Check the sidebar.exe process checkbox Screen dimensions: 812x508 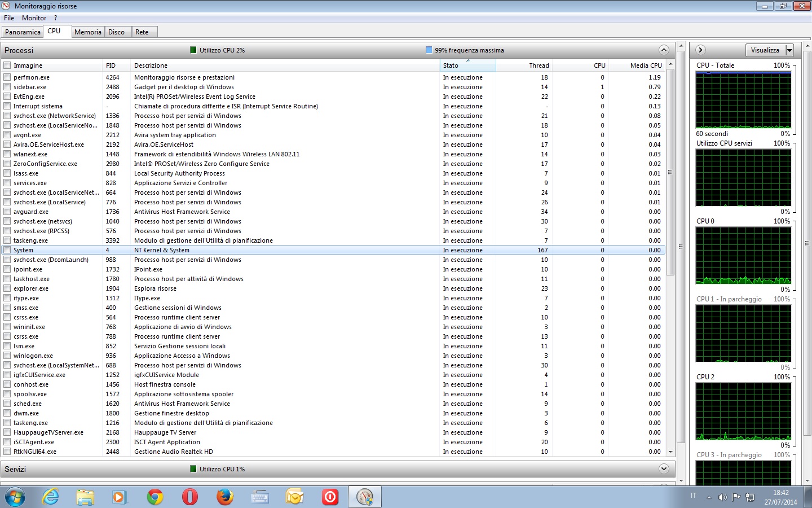tap(7, 87)
